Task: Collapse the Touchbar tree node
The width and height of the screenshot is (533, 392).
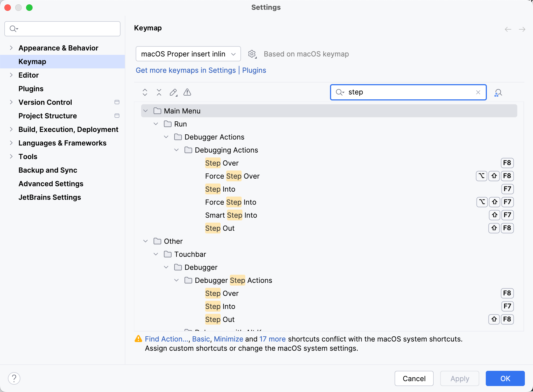Action: click(x=156, y=254)
